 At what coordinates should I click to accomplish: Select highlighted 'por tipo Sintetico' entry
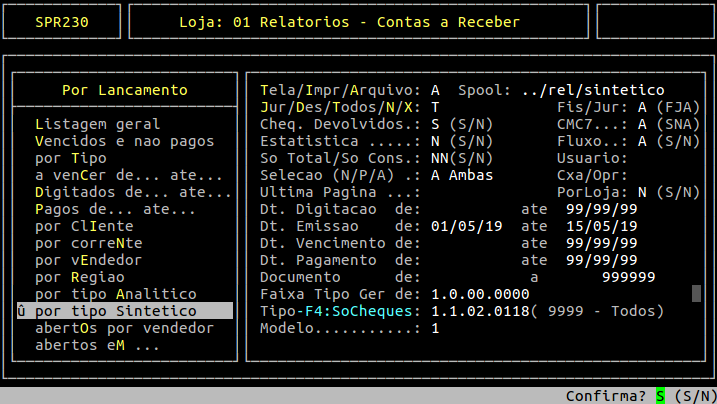click(x=115, y=311)
